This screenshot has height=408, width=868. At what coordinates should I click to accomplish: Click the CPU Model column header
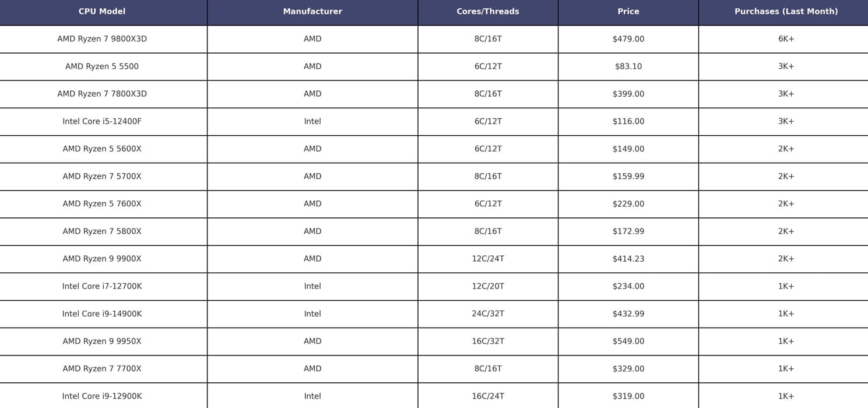(x=102, y=12)
